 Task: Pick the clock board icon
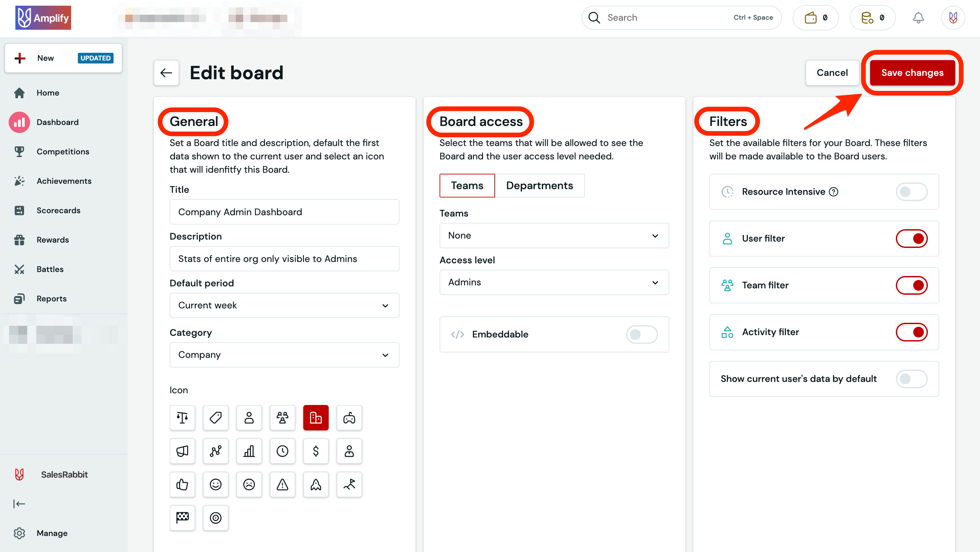[282, 451]
